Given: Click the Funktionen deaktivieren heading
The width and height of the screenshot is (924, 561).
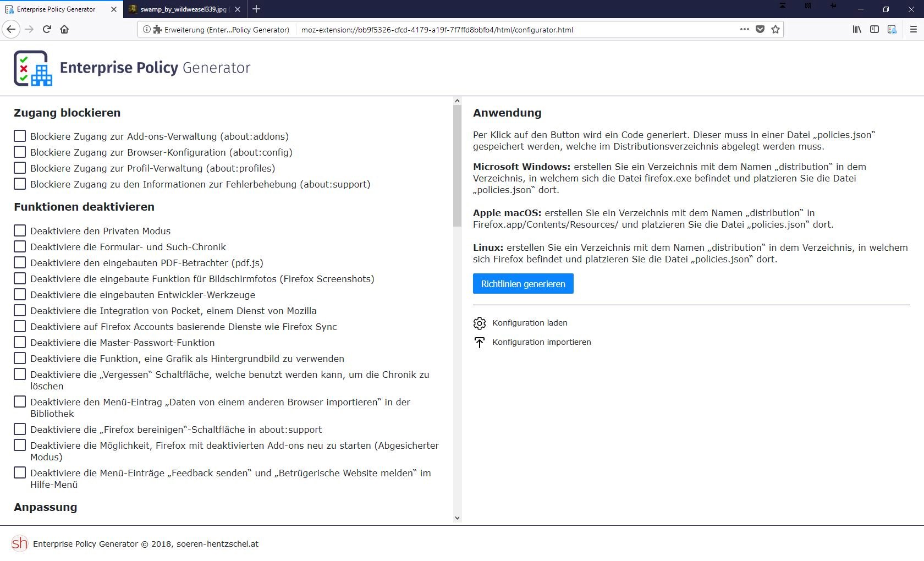Looking at the screenshot, I should tap(84, 207).
